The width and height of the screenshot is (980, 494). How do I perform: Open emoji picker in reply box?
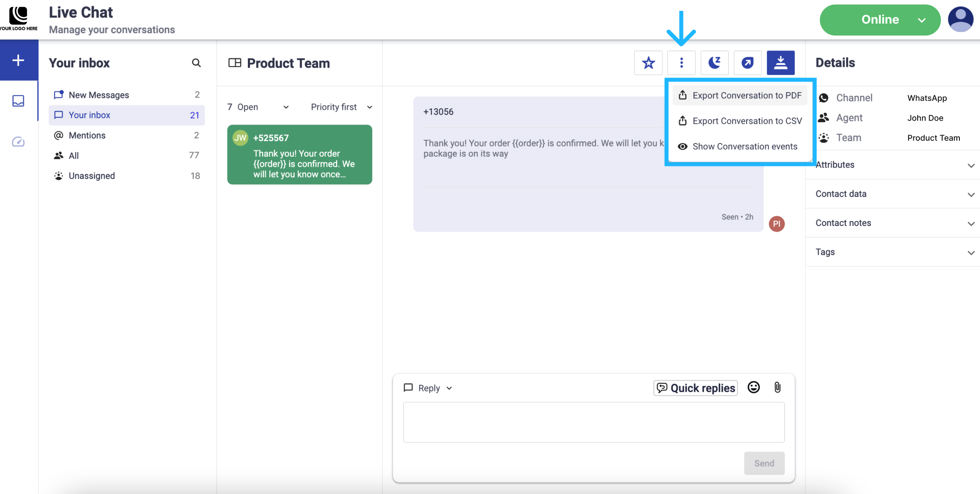(754, 387)
